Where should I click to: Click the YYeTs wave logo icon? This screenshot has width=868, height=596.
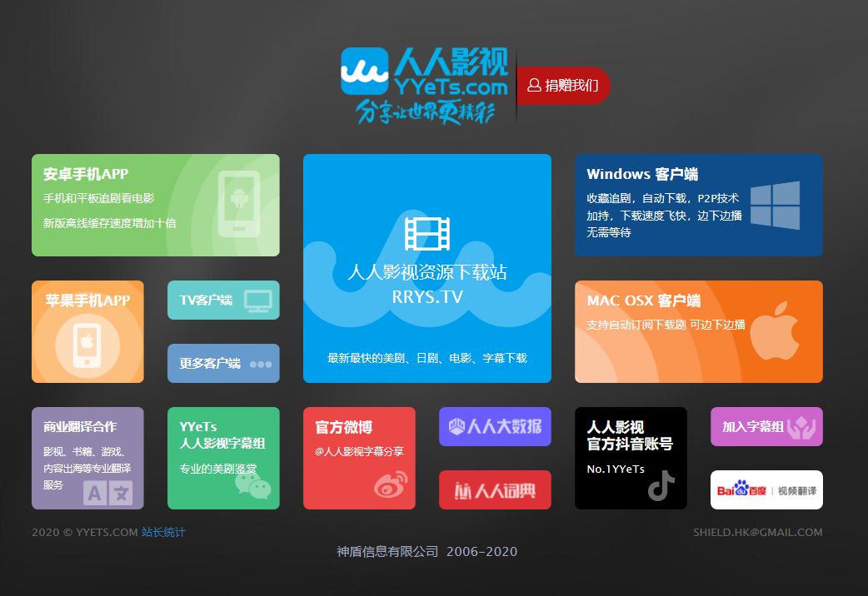tap(364, 72)
